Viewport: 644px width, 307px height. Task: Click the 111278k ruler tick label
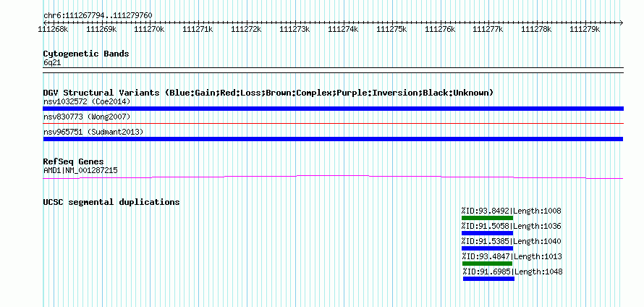(x=537, y=29)
